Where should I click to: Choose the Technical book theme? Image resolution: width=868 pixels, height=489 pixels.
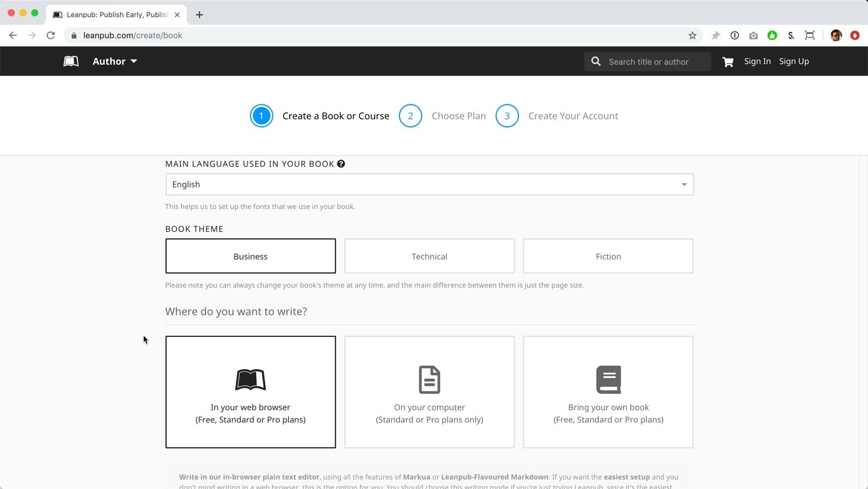click(x=429, y=256)
